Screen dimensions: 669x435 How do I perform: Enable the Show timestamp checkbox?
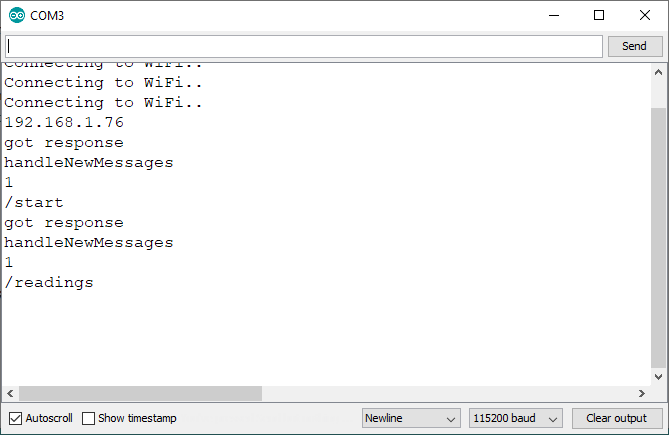pyautogui.click(x=89, y=418)
